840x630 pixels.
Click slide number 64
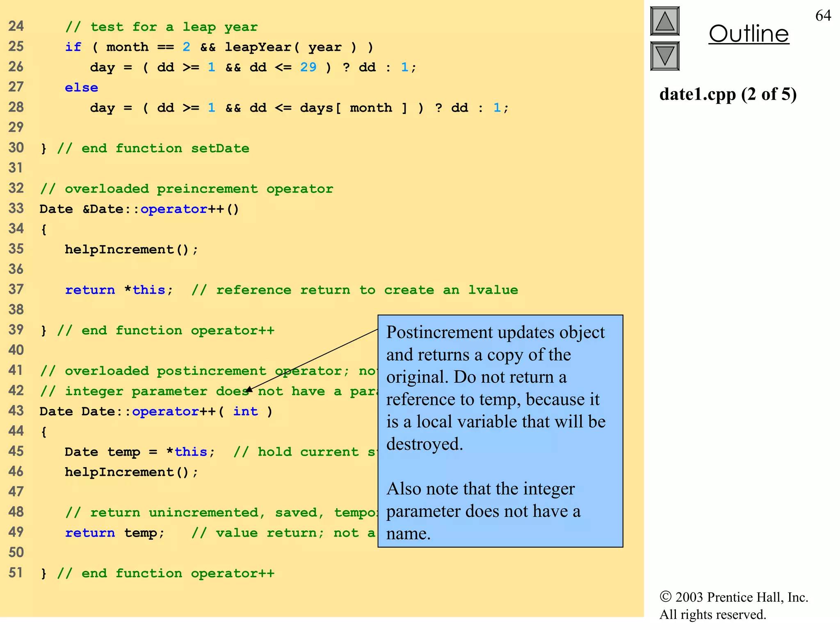(x=823, y=16)
